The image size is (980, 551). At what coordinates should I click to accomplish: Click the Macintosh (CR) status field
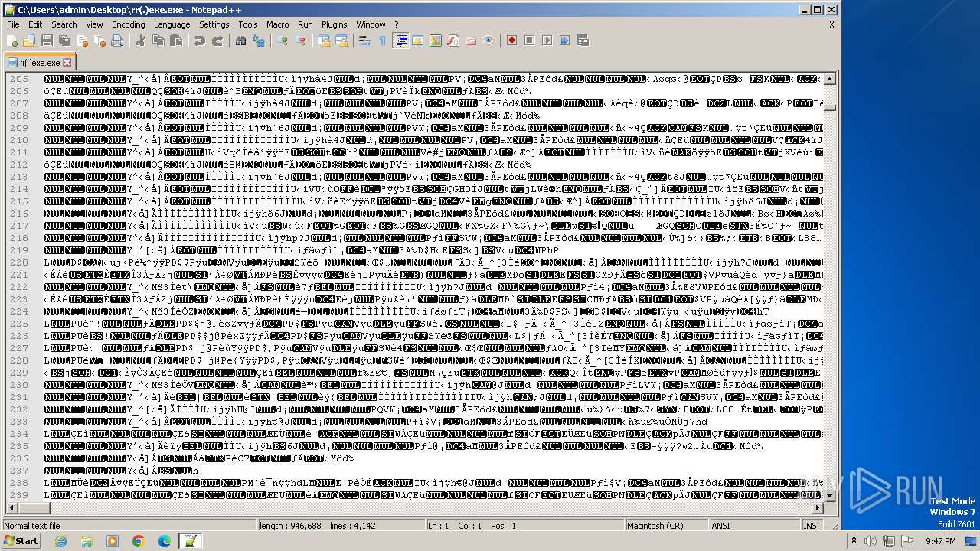coord(665,526)
